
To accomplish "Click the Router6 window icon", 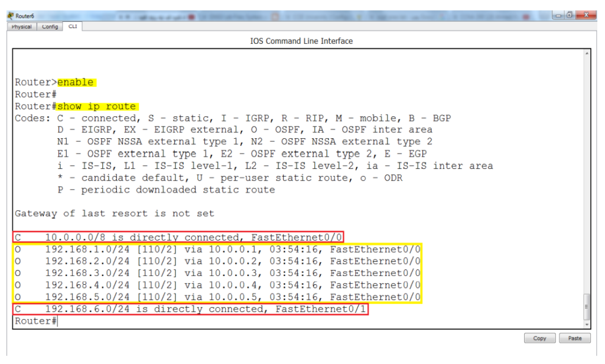I will (x=11, y=16).
